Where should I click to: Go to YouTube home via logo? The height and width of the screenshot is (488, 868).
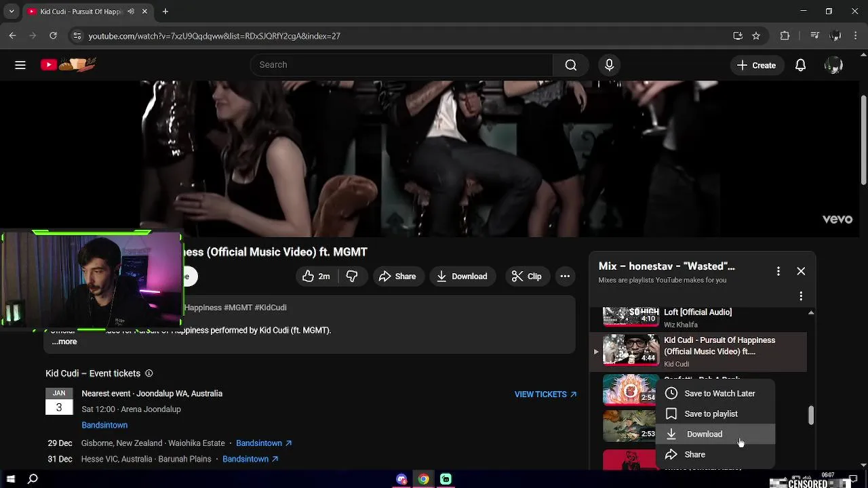[x=68, y=64]
